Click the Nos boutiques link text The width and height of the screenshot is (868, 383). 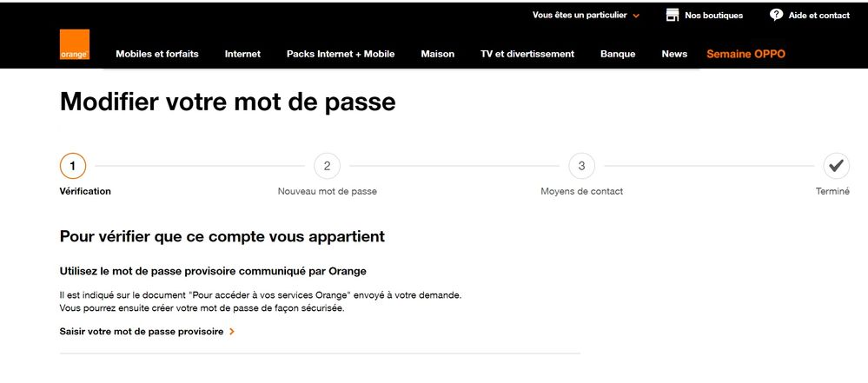(713, 16)
